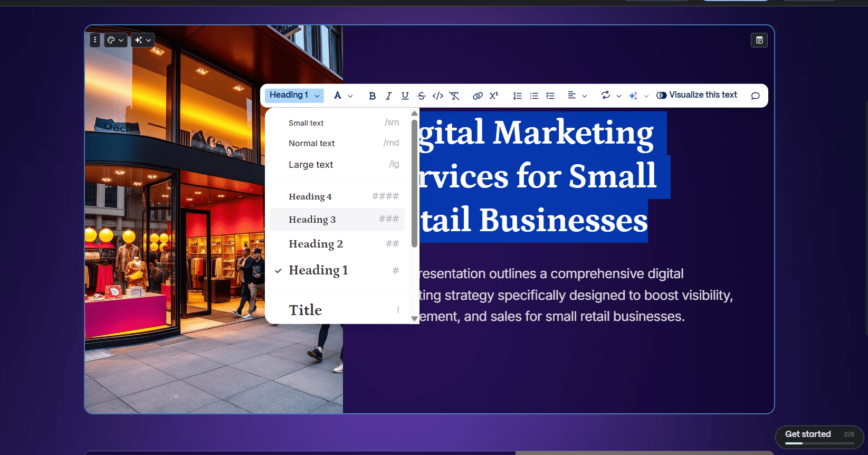Choose Heading 3 style
Viewport: 868px width, 455px height.
click(337, 219)
